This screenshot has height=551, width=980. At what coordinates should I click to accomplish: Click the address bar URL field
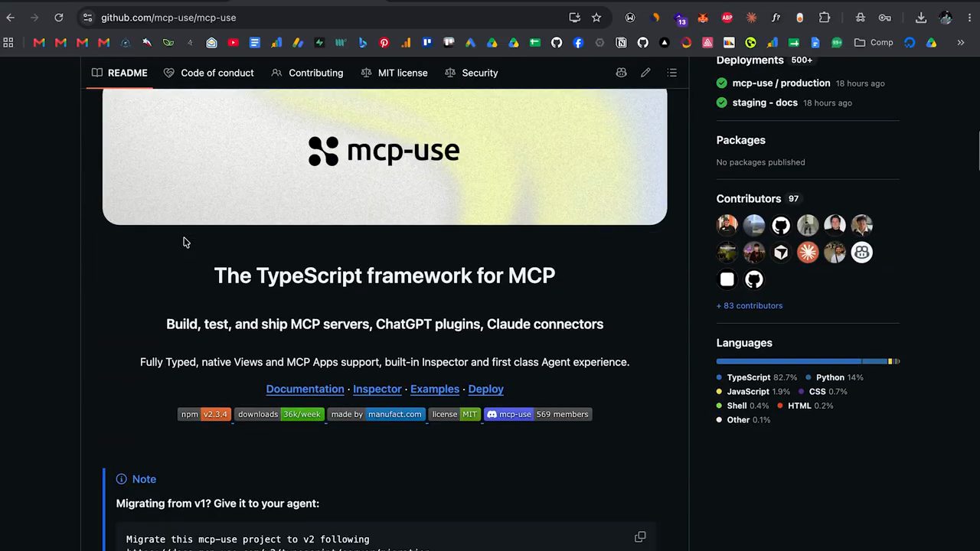tap(329, 18)
